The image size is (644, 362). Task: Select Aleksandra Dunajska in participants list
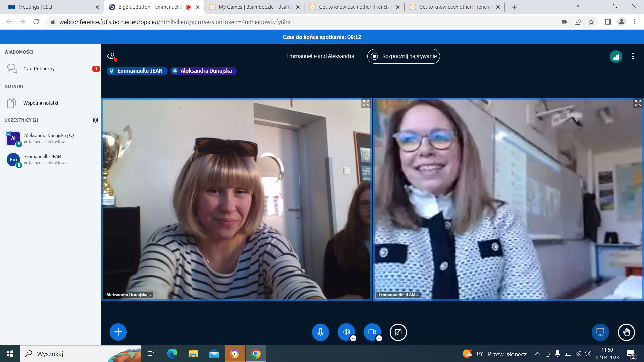point(50,138)
